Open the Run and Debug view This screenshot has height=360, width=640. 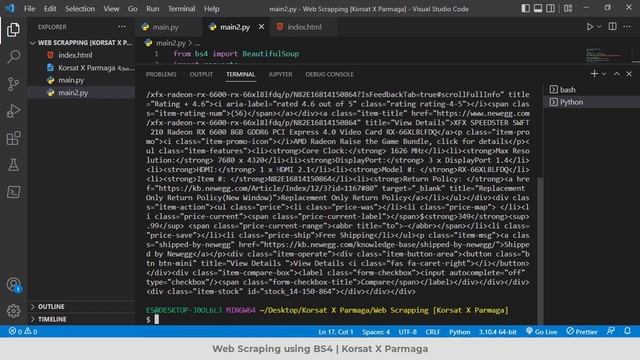(x=13, y=111)
